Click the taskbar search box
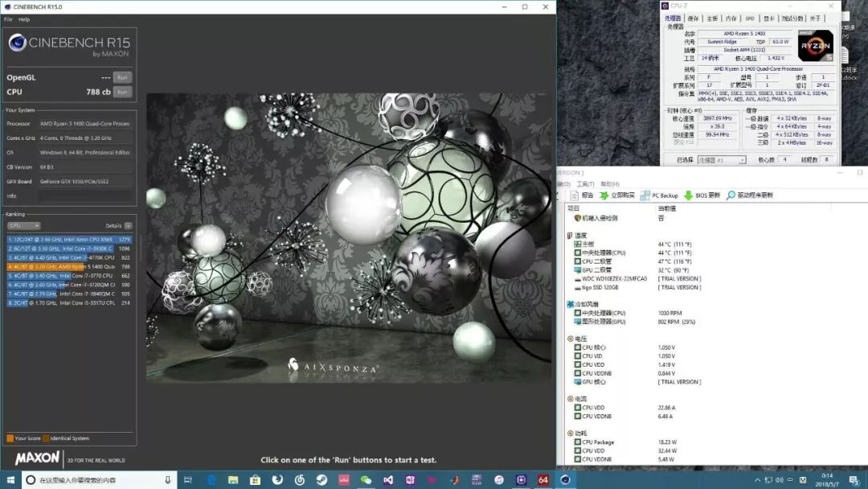The width and height of the screenshot is (868, 489). click(100, 480)
